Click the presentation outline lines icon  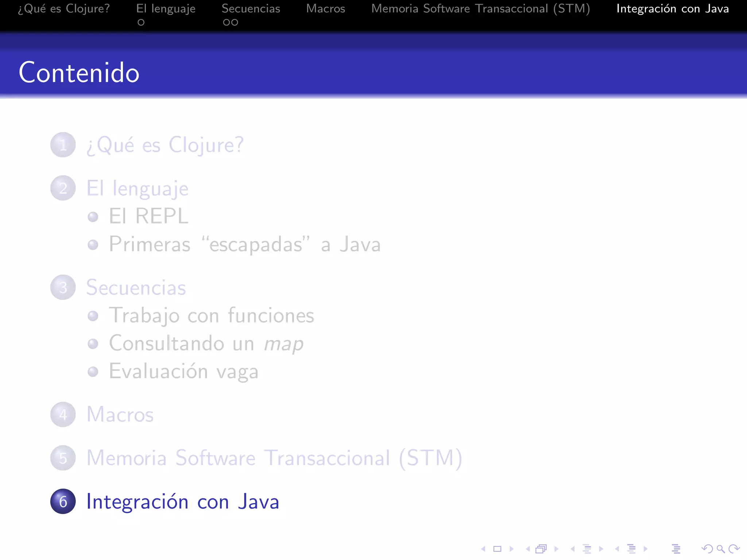click(676, 549)
